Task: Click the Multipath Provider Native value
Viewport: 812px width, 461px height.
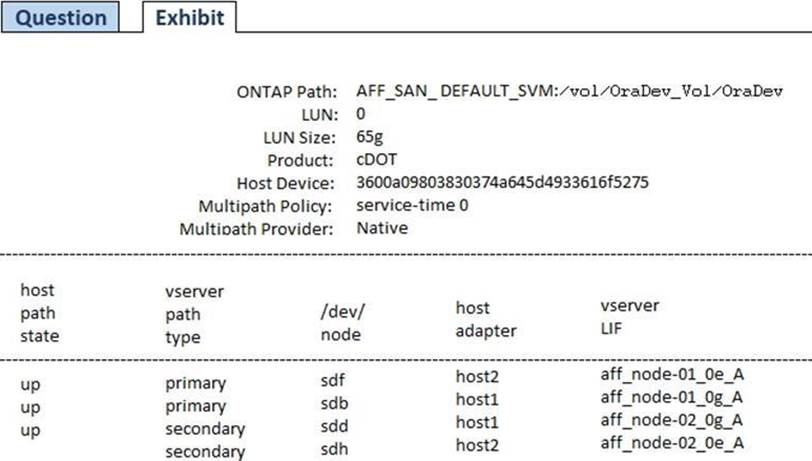Action: click(x=382, y=228)
